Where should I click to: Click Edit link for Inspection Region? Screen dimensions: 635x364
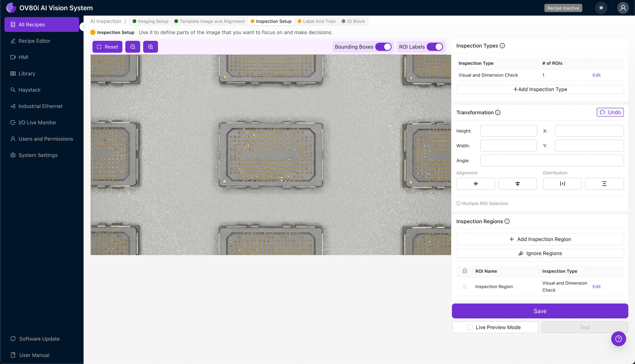[x=596, y=287]
